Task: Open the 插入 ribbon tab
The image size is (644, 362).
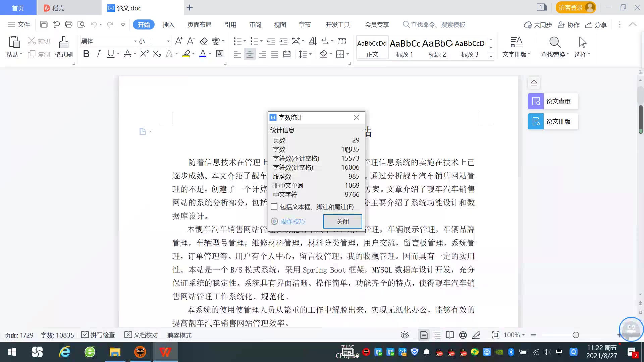Action: 168,25
